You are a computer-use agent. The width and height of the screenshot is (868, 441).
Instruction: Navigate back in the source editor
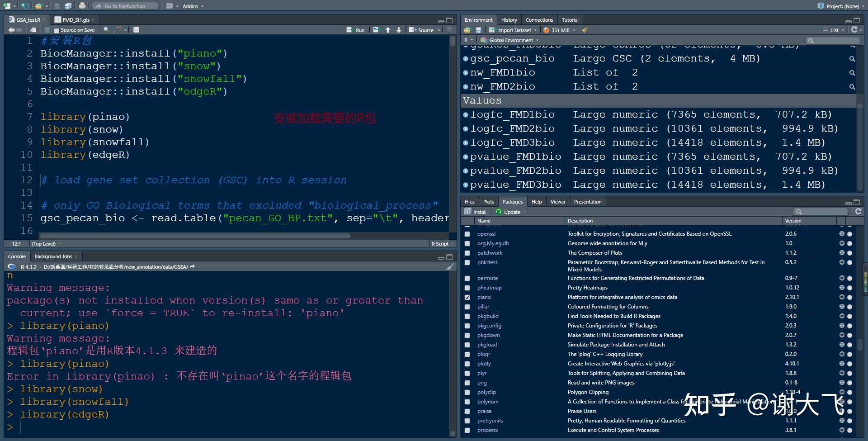[11, 30]
